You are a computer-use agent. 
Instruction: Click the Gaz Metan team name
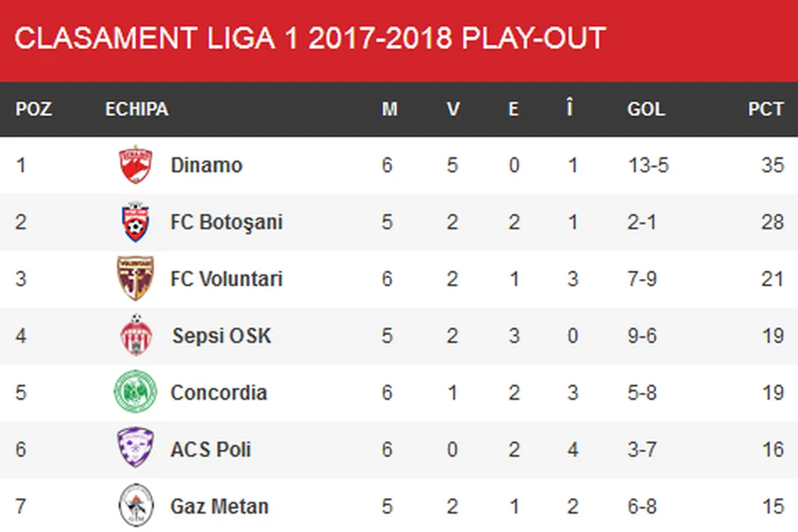point(220,506)
